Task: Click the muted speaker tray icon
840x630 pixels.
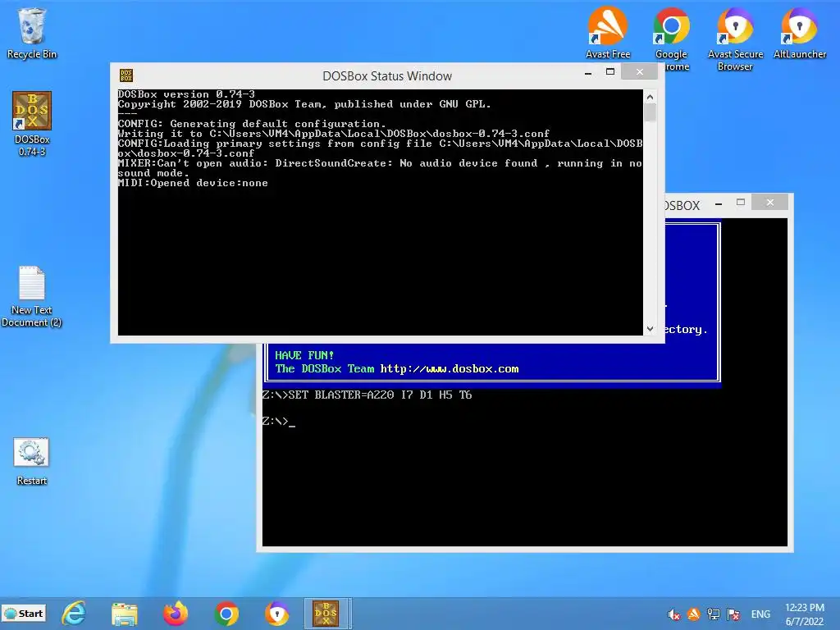Action: coord(674,614)
